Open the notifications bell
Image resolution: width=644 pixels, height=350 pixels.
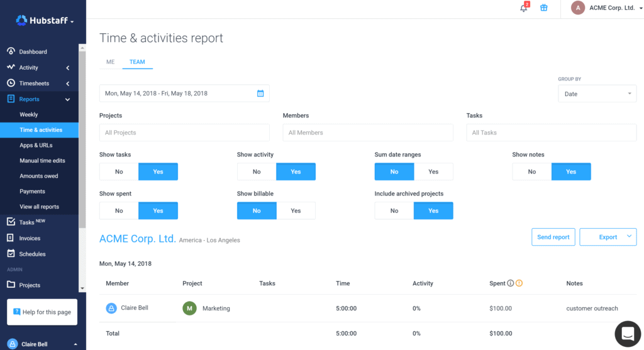point(524,7)
